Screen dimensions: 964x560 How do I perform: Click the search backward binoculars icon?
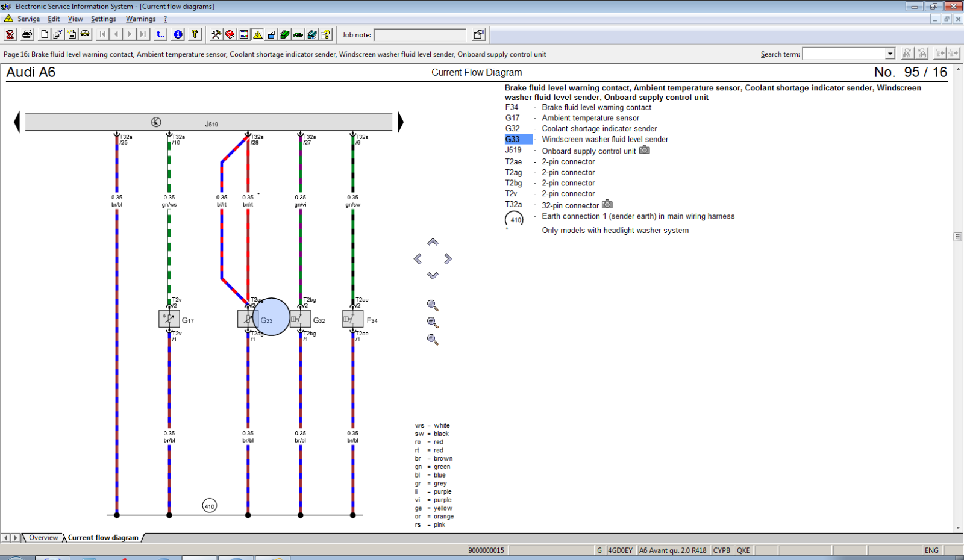tap(922, 54)
